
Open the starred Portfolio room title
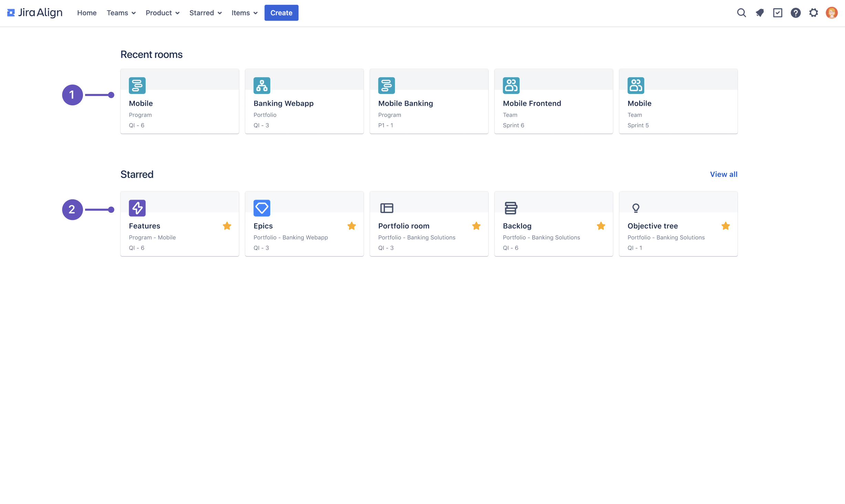tap(404, 226)
